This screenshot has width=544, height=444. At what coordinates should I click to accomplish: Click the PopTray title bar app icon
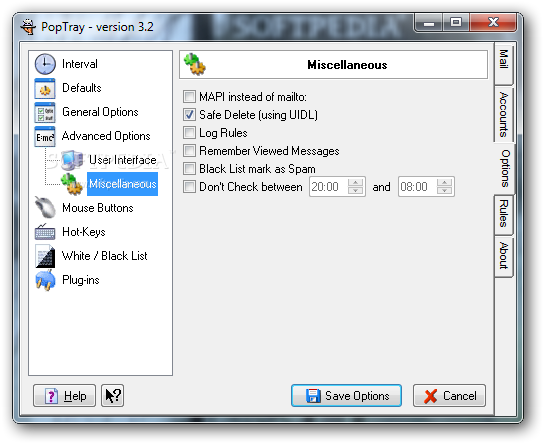pos(28,27)
